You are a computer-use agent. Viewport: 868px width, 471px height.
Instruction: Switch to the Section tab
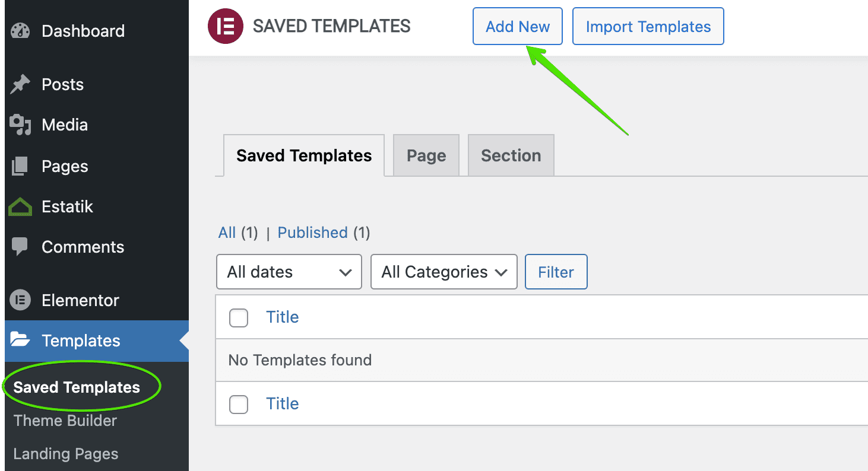click(x=511, y=155)
